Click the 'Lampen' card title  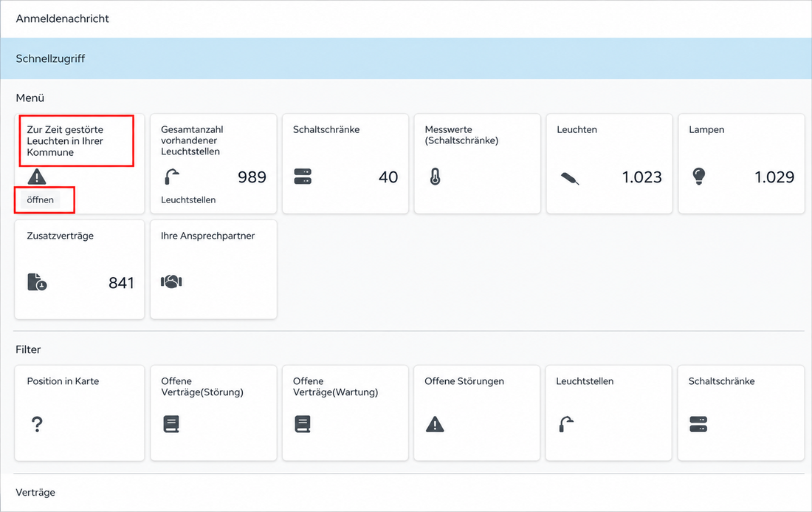pos(706,129)
